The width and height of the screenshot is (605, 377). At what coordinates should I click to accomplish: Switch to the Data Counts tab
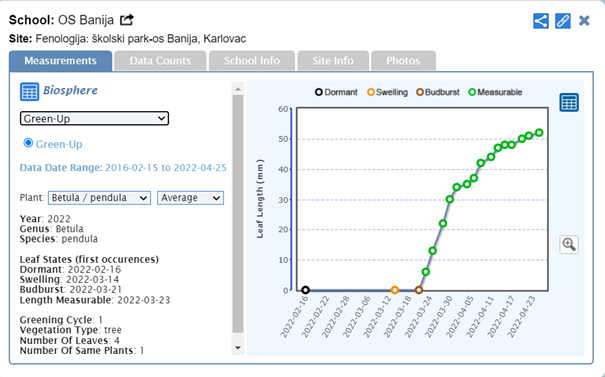coord(160,61)
